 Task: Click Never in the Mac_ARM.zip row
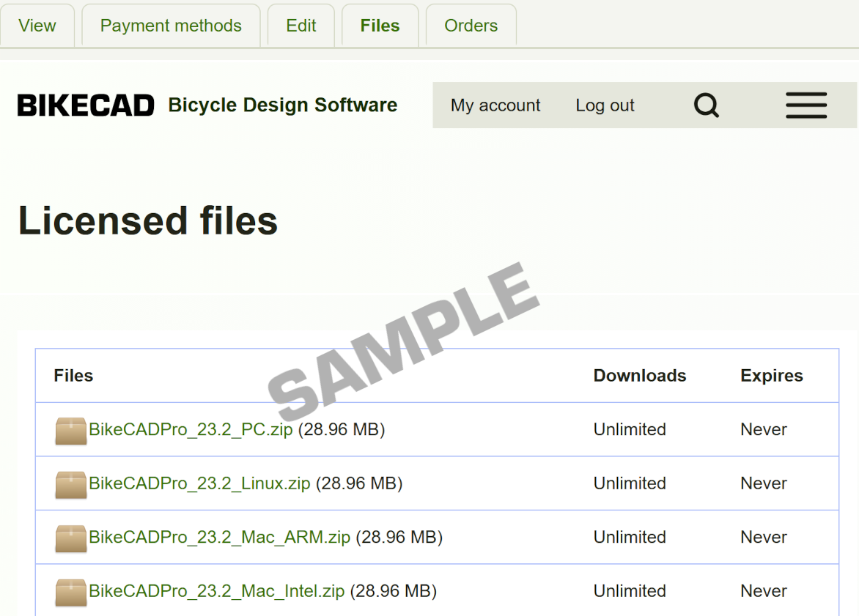point(764,537)
